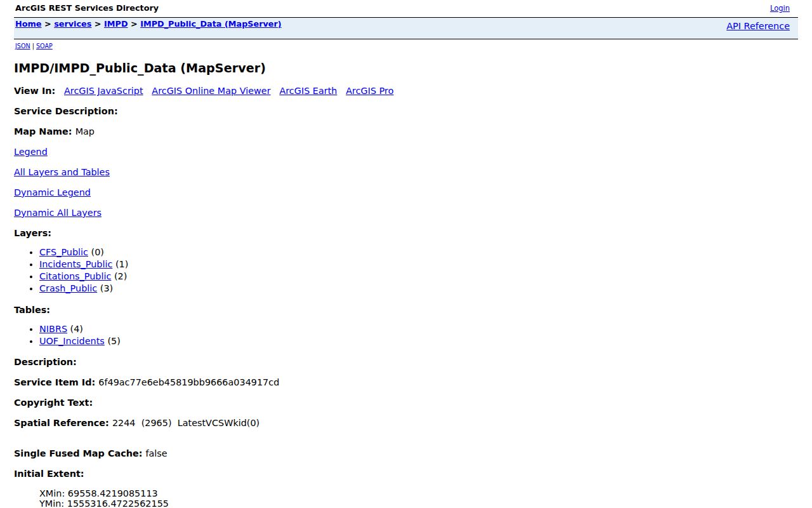
Task: Open the CFS_Public layer
Action: pos(63,252)
